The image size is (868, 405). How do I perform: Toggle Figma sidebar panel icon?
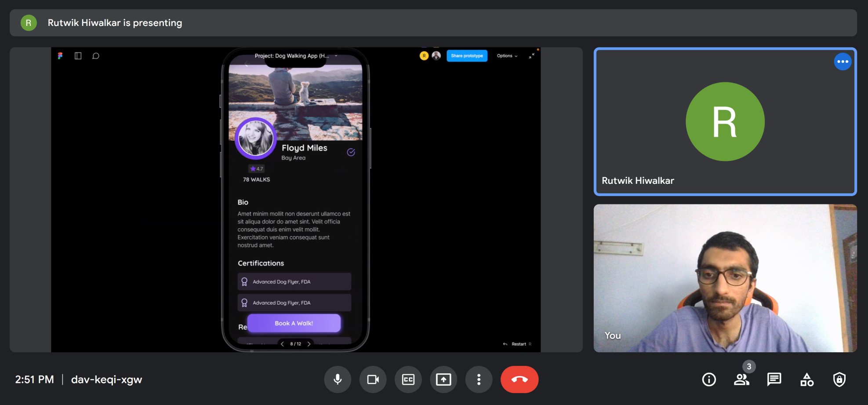tap(78, 56)
